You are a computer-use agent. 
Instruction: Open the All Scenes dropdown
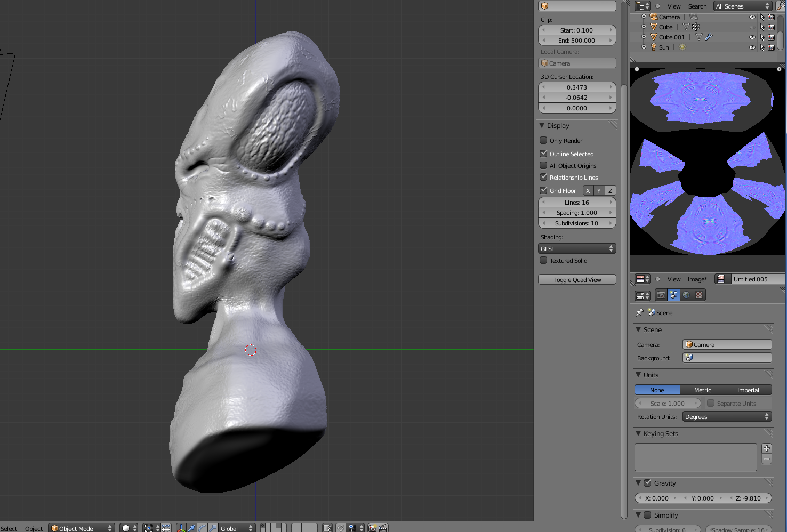[743, 6]
